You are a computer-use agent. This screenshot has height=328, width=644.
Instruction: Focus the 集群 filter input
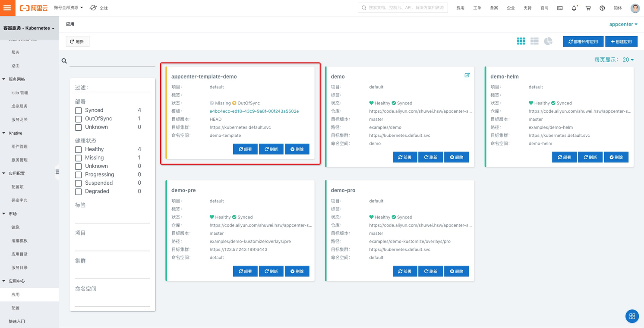113,273
